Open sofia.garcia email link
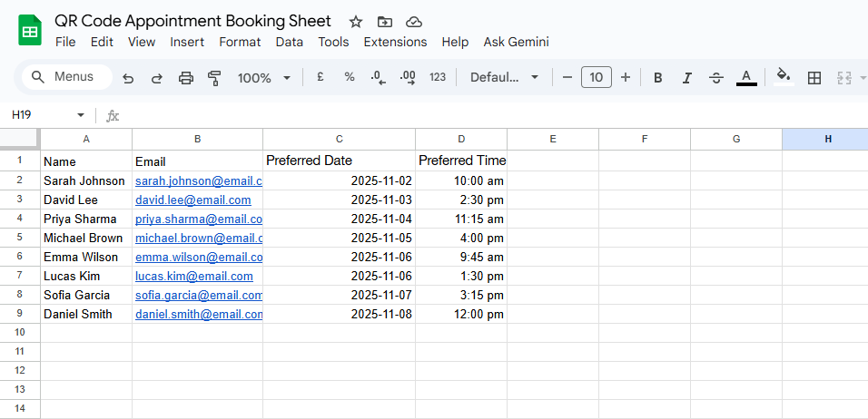The height and width of the screenshot is (419, 868). pos(199,295)
